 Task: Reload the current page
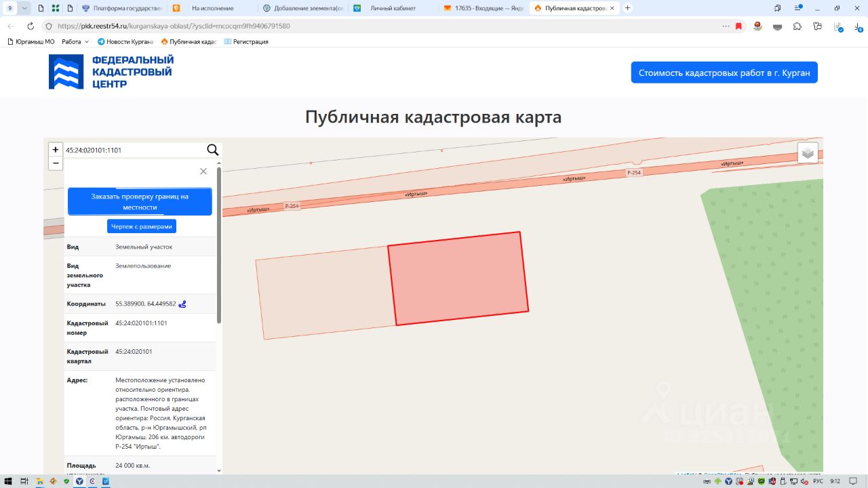click(31, 26)
